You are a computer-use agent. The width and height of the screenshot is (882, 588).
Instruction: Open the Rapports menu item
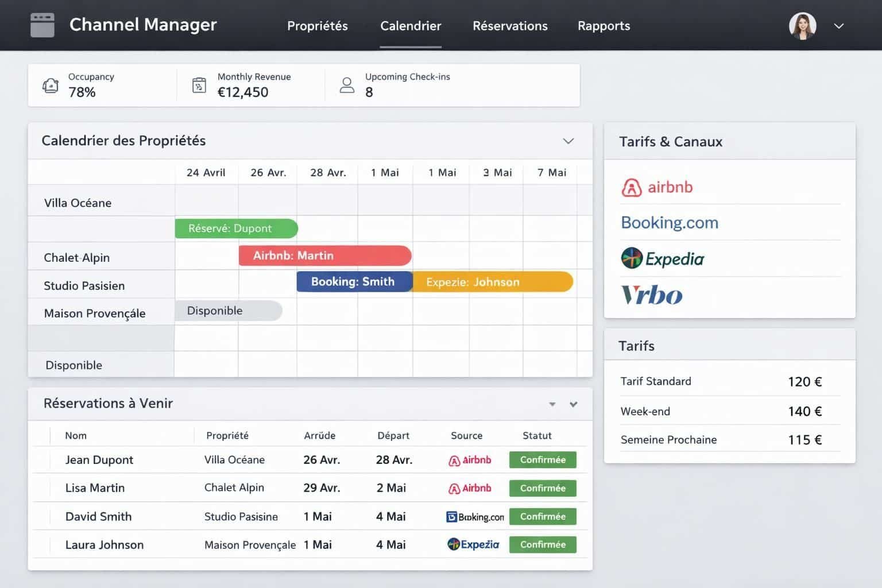[x=604, y=26]
